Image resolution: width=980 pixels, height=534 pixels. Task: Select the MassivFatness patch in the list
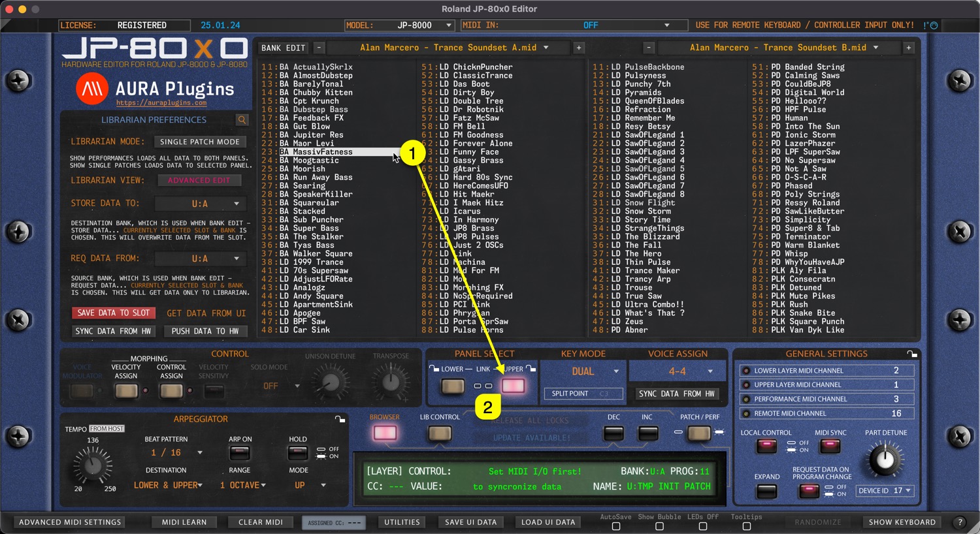[x=323, y=152]
